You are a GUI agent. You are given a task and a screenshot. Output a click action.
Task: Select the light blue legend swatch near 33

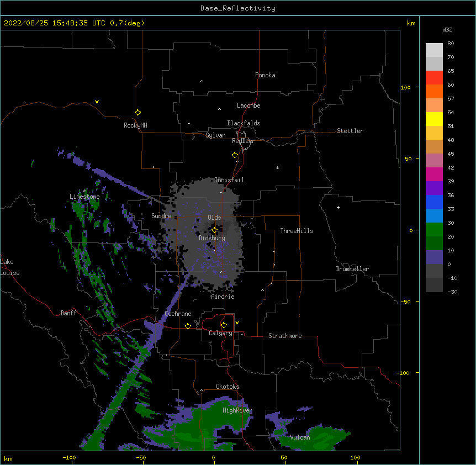click(x=434, y=215)
